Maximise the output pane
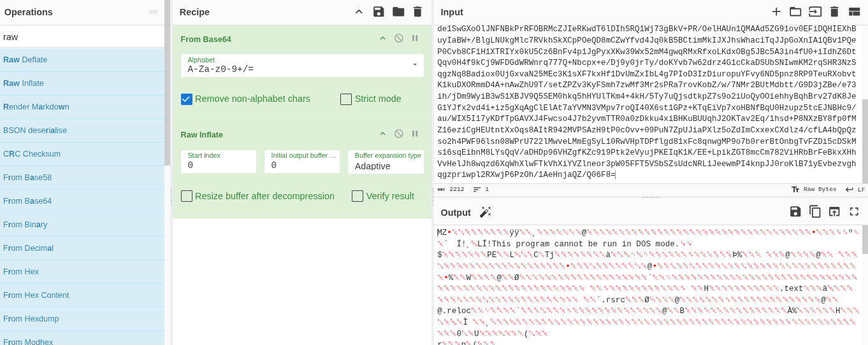 pos(854,211)
